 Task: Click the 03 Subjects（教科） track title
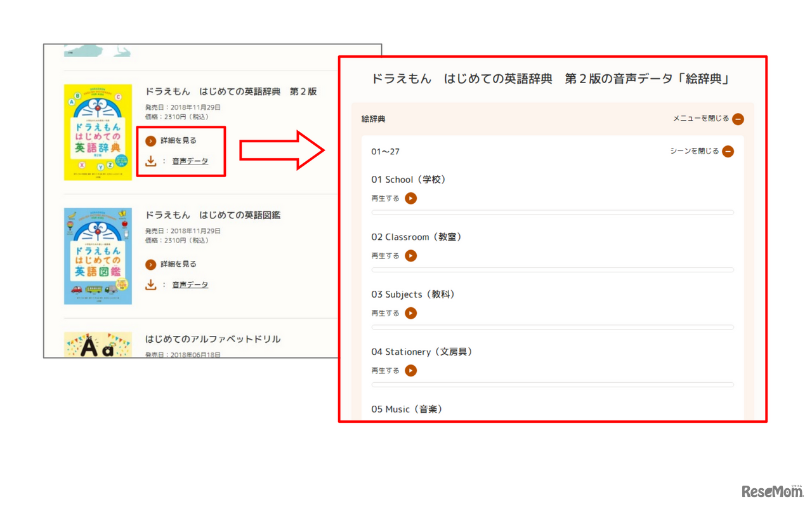click(x=413, y=295)
